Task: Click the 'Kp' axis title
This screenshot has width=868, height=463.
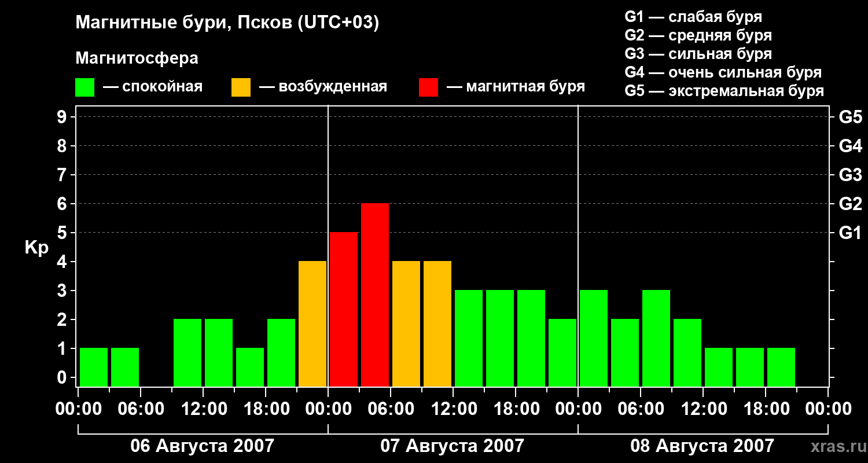Action: [x=36, y=248]
